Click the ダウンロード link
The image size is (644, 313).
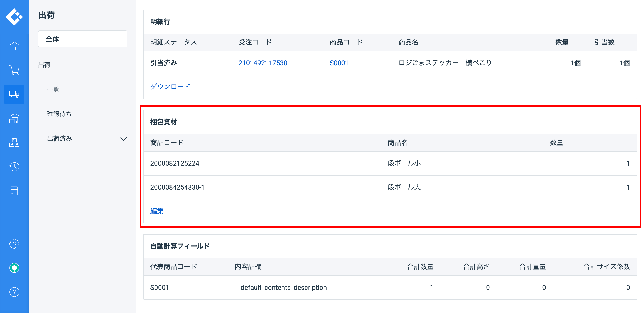(x=170, y=87)
